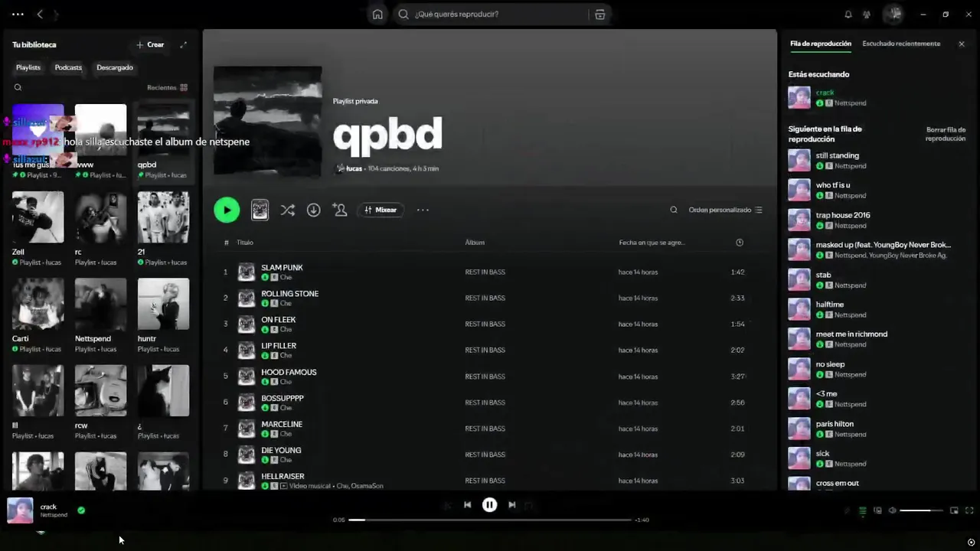This screenshot has width=980, height=551.
Task: Mute the volume speaker icon
Action: point(892,510)
